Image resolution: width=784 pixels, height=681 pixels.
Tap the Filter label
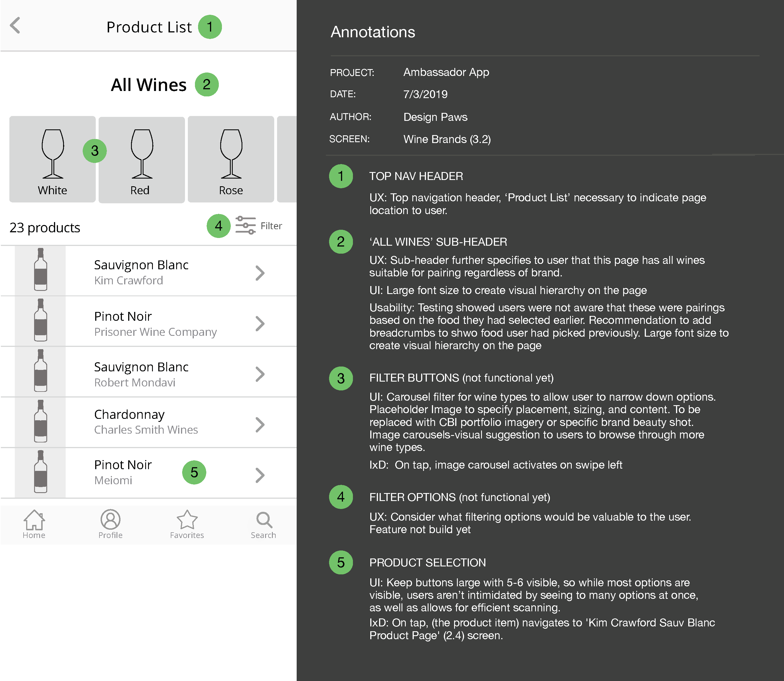[x=271, y=226]
